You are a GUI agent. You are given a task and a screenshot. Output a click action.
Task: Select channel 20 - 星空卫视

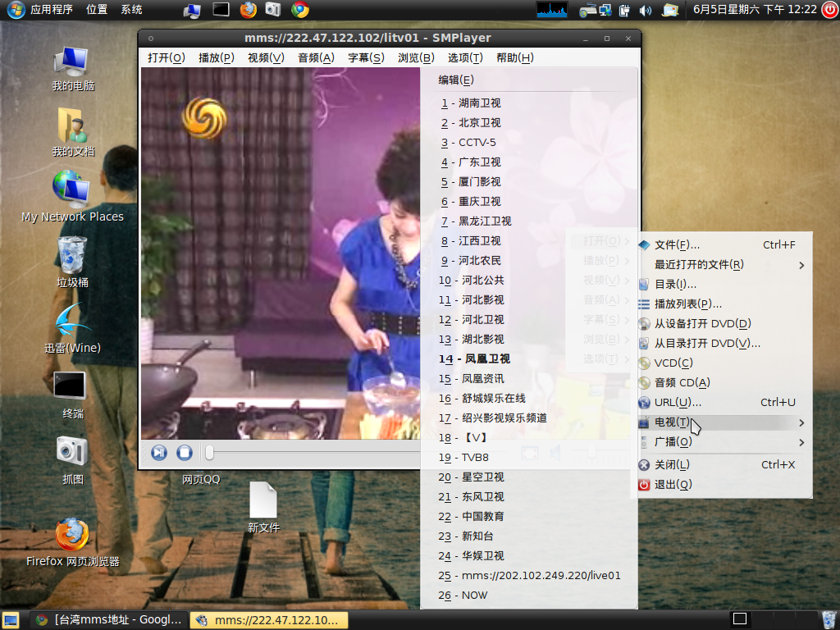[529, 477]
